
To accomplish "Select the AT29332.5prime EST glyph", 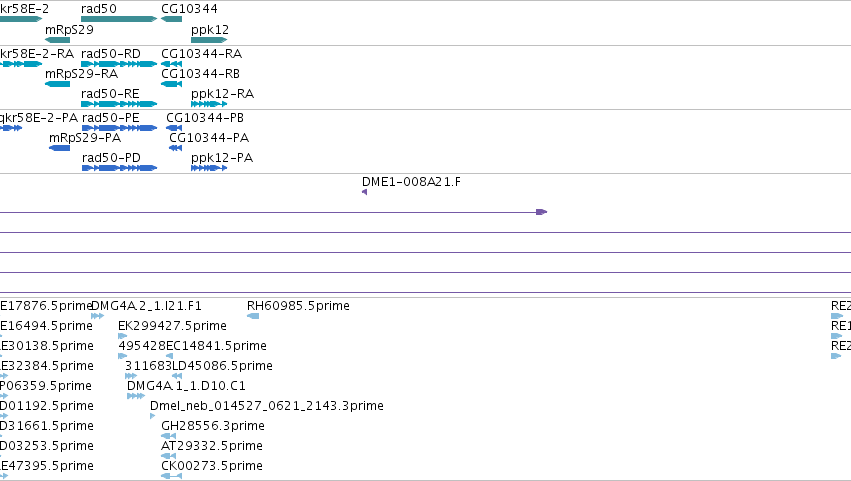I will pyautogui.click(x=169, y=456).
